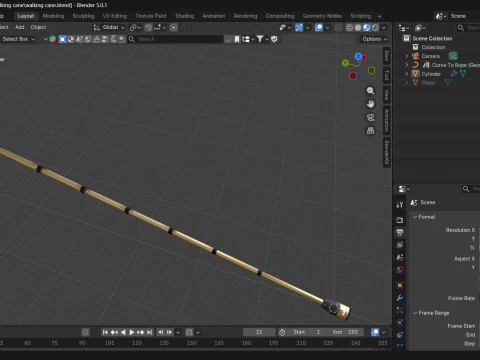
Task: Open the Output properties tab
Action: 400,232
